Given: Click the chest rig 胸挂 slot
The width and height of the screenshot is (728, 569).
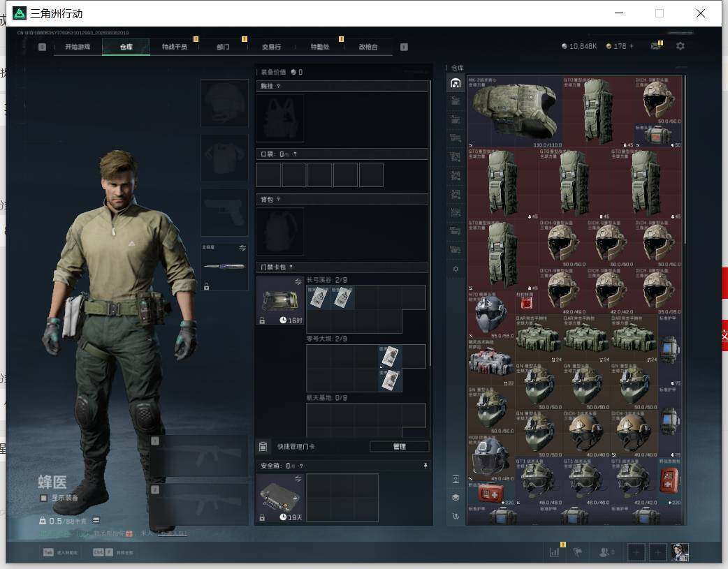Looking at the screenshot, I should pyautogui.click(x=280, y=119).
